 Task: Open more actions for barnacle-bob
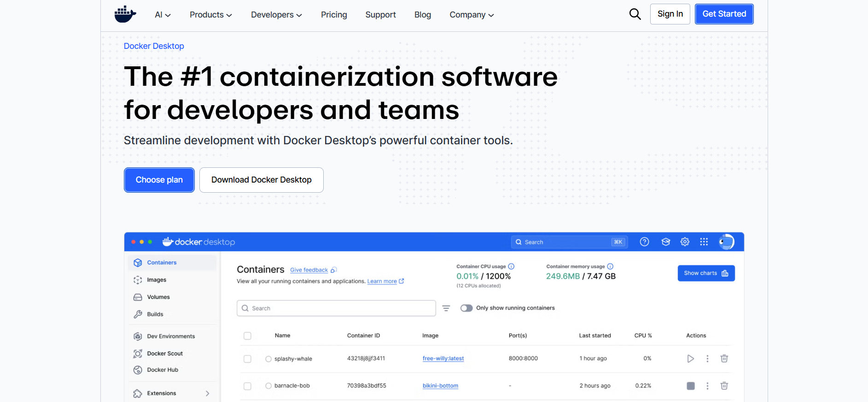click(x=708, y=386)
